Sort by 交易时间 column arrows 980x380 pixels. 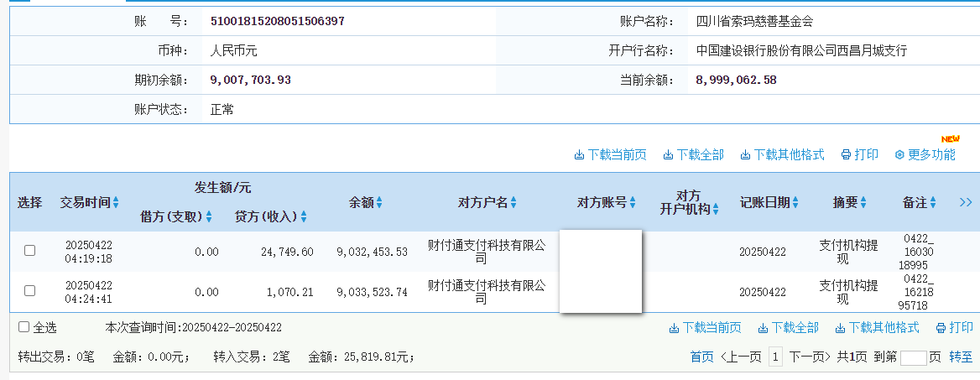tap(116, 202)
